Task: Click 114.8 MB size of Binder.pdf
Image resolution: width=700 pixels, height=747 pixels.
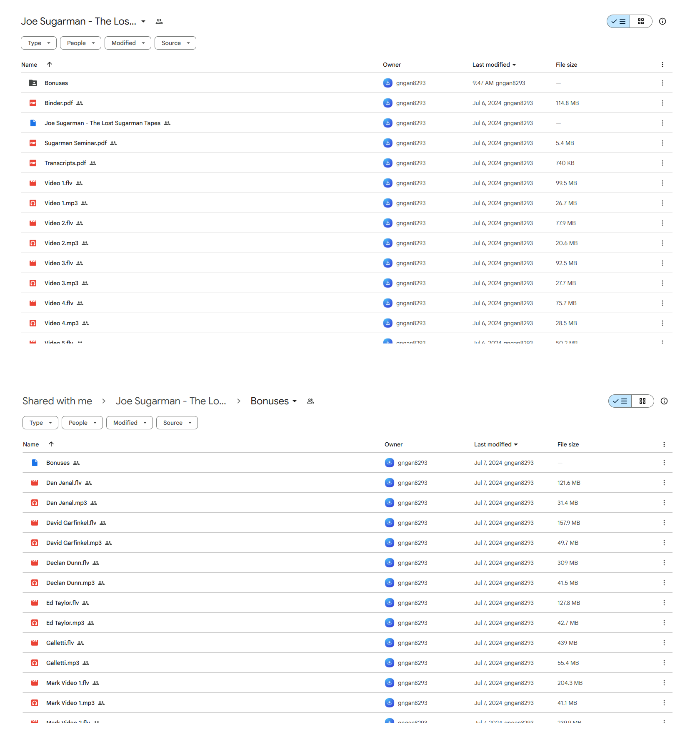Action: tap(567, 103)
